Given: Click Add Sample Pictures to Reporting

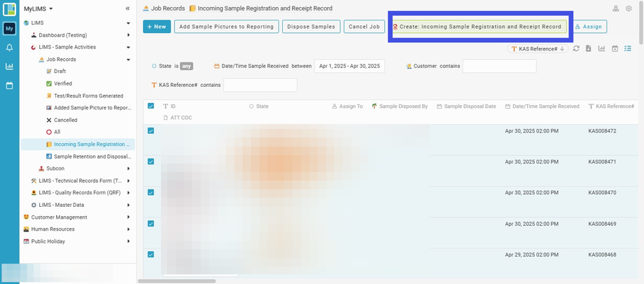Looking at the screenshot, I should click(x=226, y=27).
